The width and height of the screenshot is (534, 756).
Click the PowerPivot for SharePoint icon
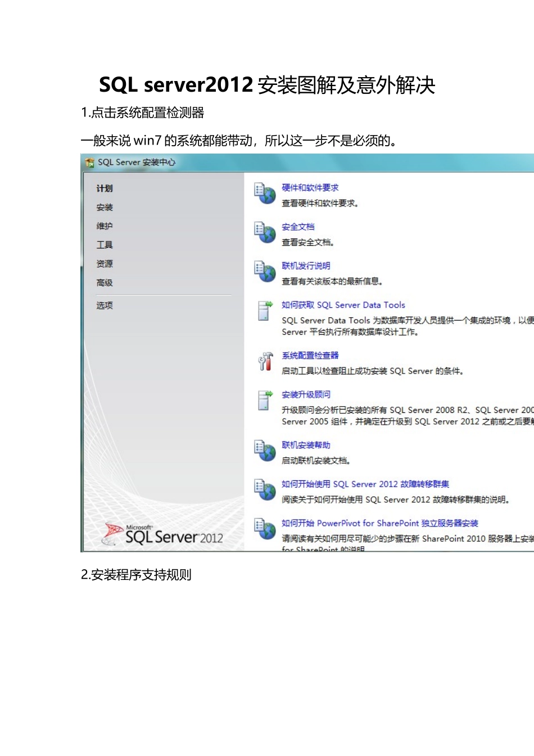point(265,529)
